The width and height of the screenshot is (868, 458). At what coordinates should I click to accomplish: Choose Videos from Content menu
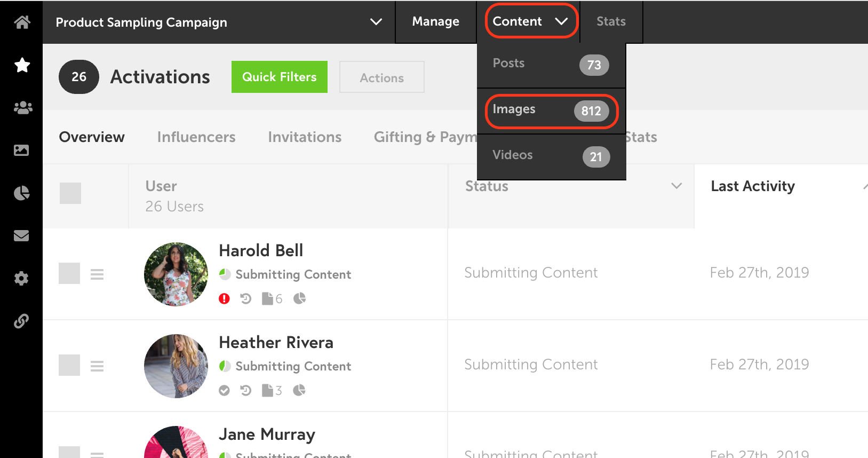(x=551, y=156)
